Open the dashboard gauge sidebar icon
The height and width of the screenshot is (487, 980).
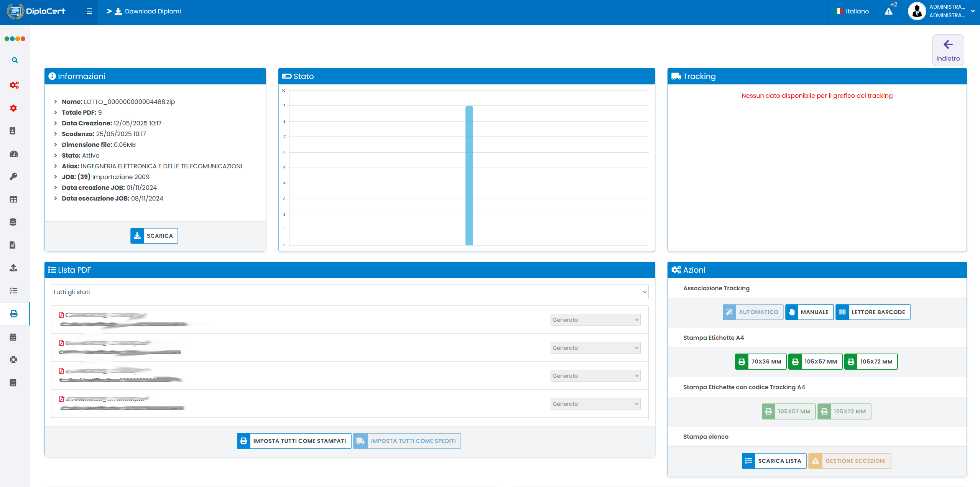tap(13, 154)
